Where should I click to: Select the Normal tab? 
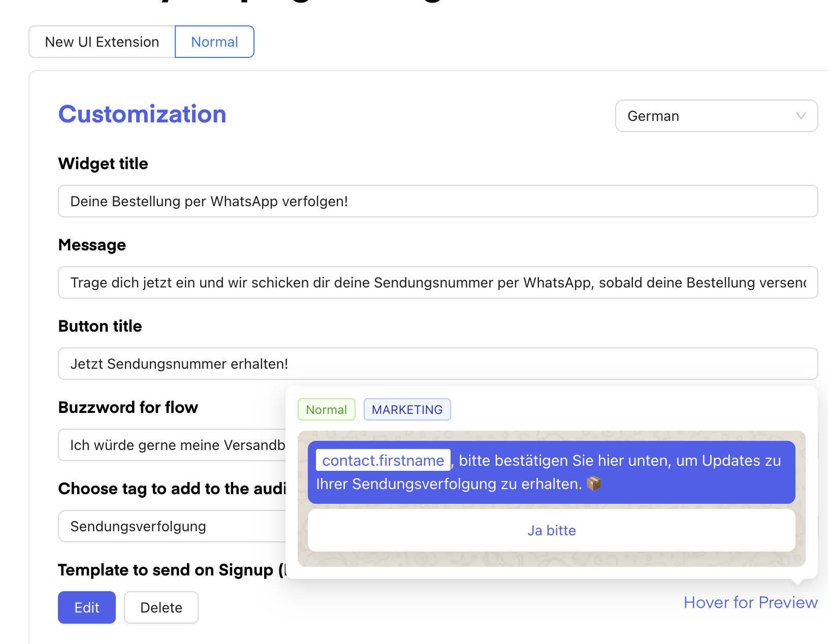[x=214, y=42]
